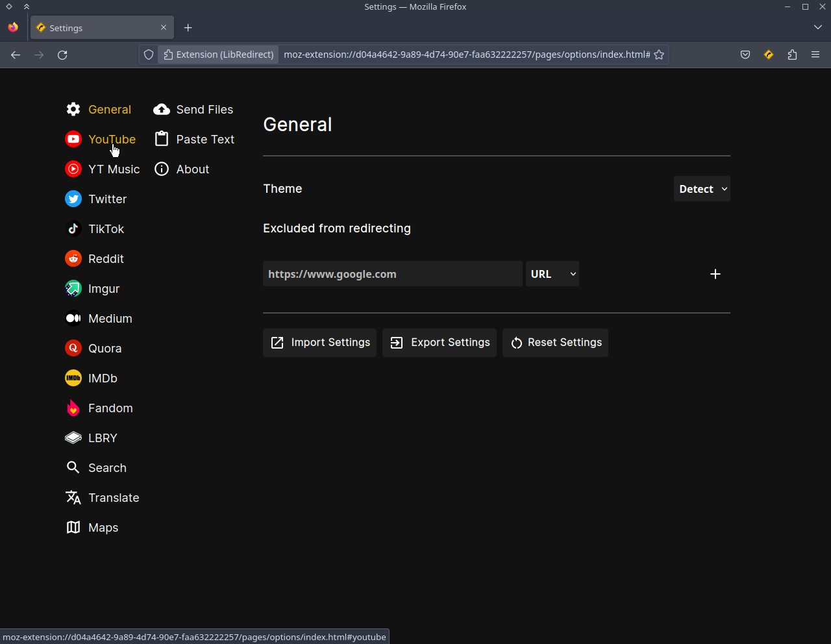This screenshot has width=831, height=644.
Task: Click the Reddit alien icon
Action: coord(73,258)
